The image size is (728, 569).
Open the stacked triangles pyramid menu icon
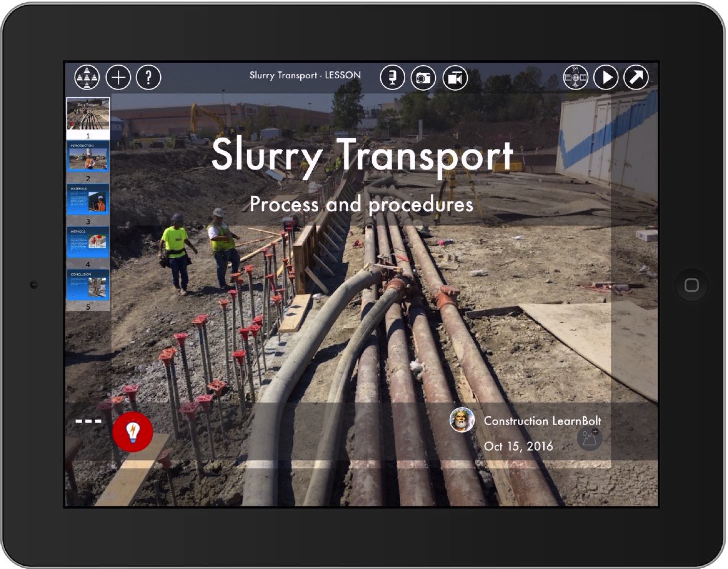coord(87,78)
